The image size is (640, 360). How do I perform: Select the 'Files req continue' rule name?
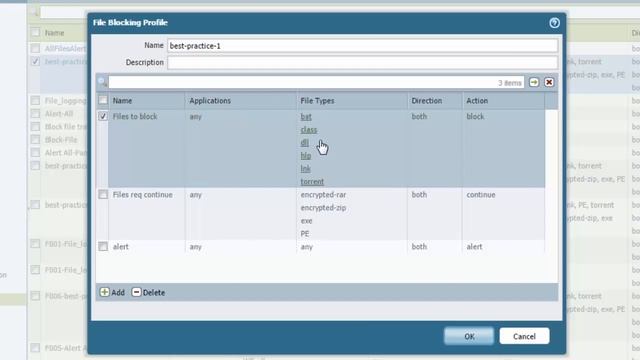tap(142, 195)
